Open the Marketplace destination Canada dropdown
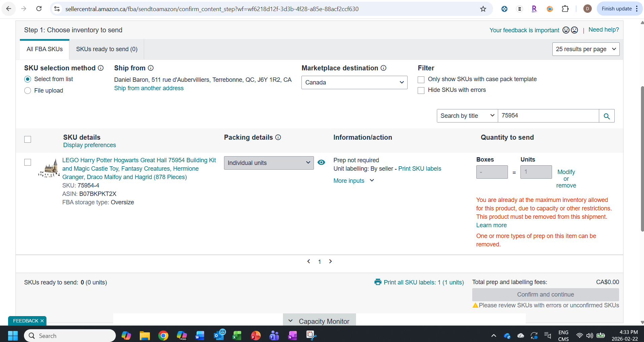This screenshot has height=342, width=644. [354, 82]
